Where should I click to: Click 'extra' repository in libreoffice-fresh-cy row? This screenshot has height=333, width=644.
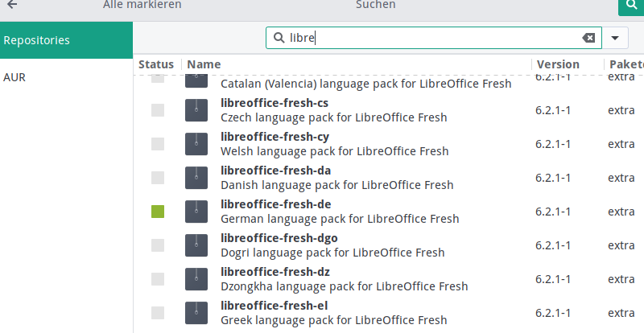coord(621,144)
